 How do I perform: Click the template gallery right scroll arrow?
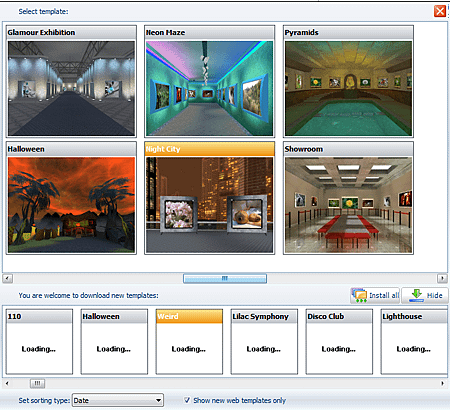[x=442, y=278]
